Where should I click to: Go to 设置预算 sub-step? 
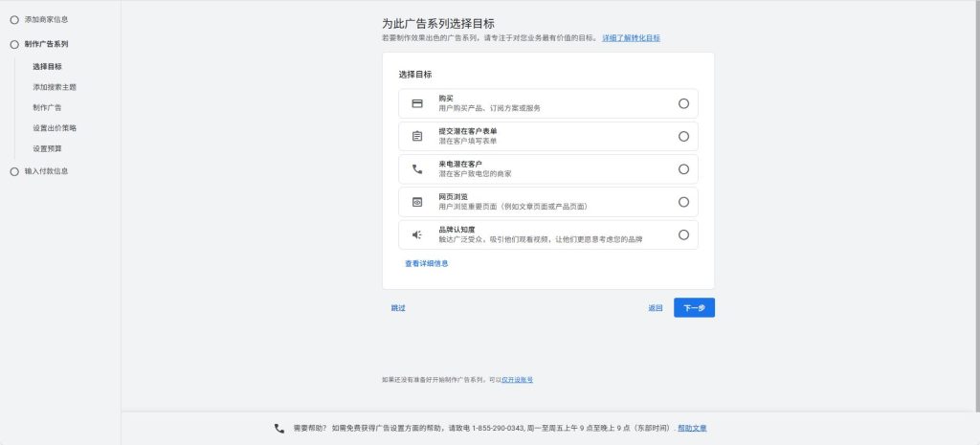point(48,148)
